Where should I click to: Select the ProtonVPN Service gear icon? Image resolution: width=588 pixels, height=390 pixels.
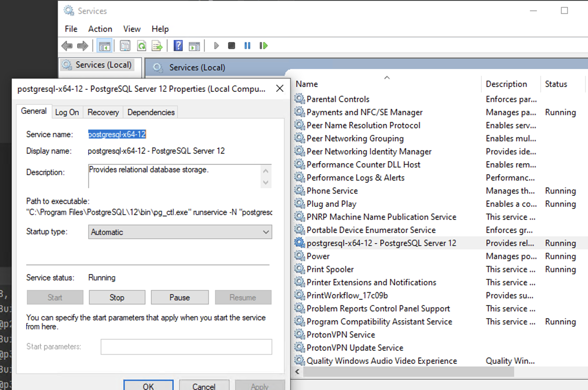tap(300, 335)
